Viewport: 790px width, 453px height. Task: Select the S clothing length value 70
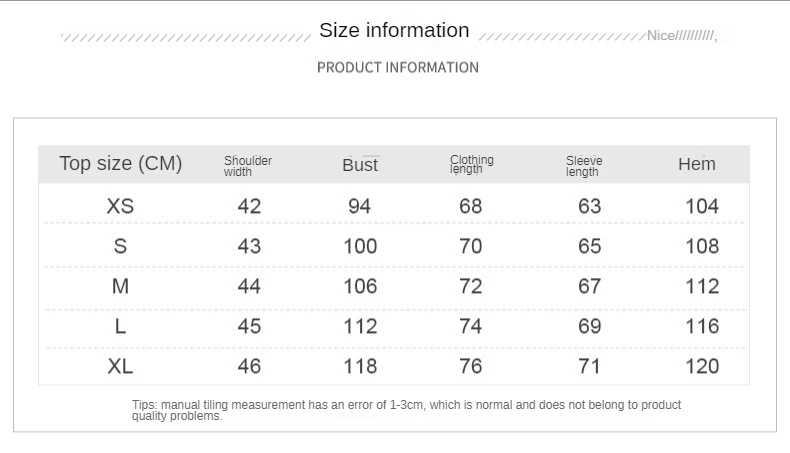(x=471, y=246)
